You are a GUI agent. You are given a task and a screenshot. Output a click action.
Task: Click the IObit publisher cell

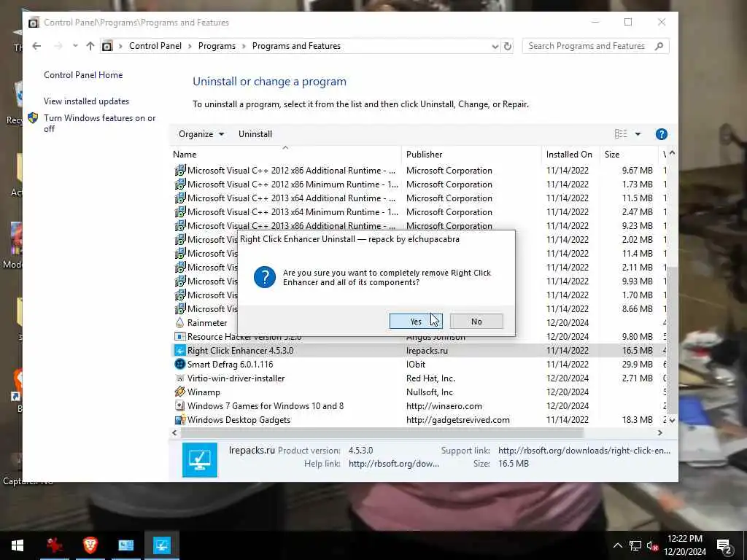(416, 365)
